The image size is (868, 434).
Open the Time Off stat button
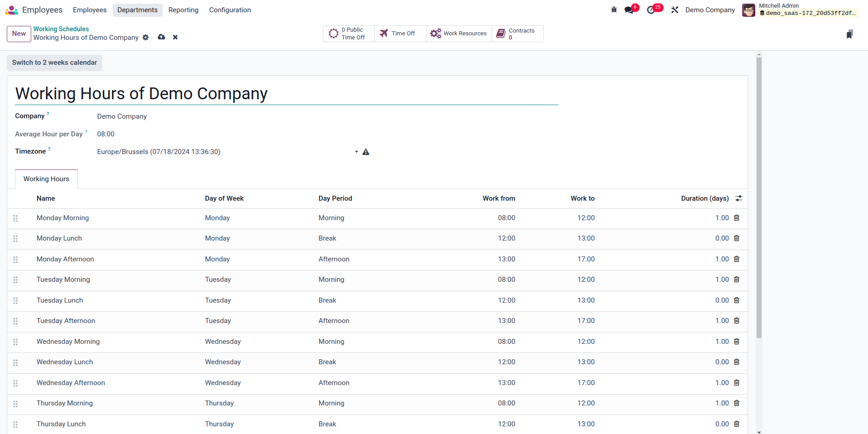[x=400, y=34]
